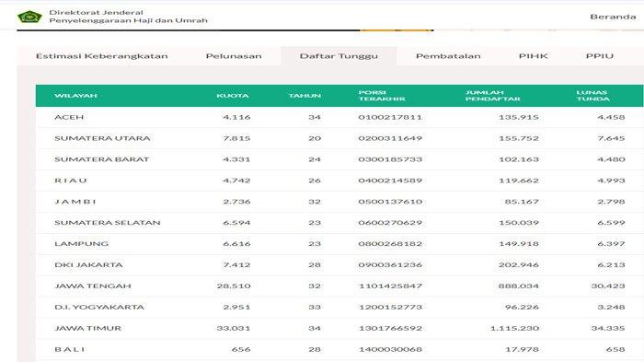Select the Daftar Tunggu tab
644x362 pixels.
339,56
